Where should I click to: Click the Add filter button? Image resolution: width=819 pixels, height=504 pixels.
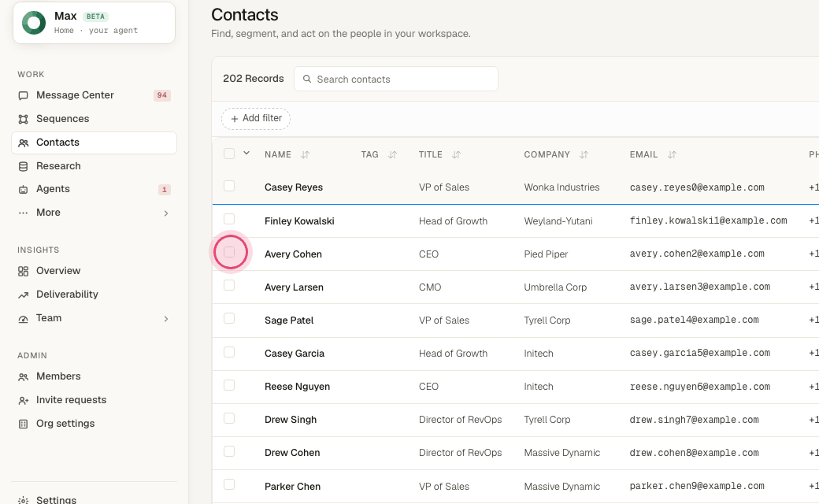pos(256,119)
